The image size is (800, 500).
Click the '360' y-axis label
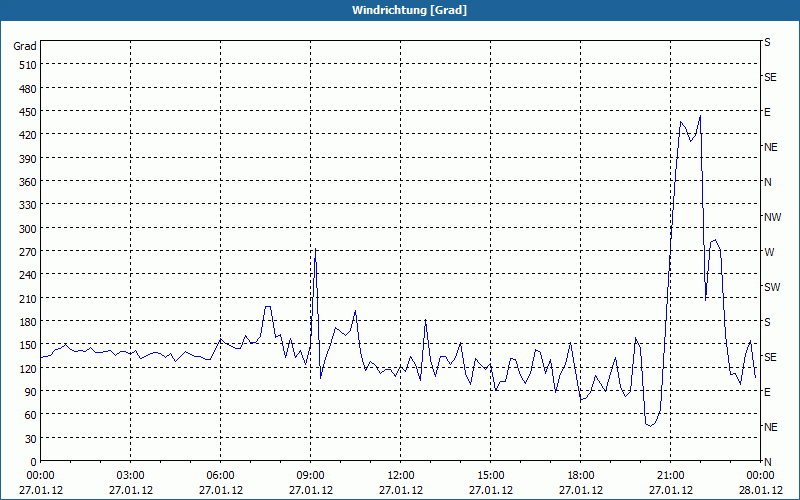click(x=28, y=182)
